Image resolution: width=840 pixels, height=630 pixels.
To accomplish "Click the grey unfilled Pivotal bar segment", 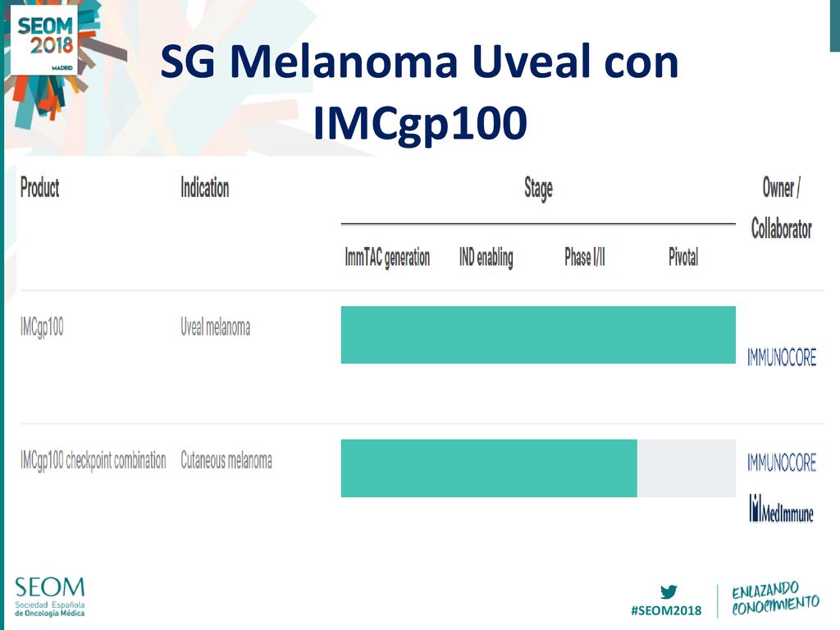I will (687, 468).
